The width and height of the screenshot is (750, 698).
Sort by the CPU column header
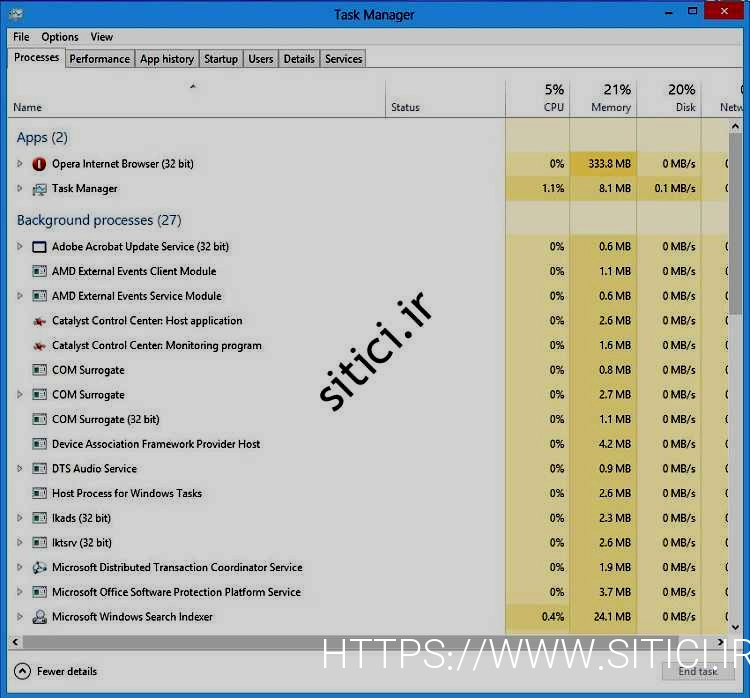537,99
